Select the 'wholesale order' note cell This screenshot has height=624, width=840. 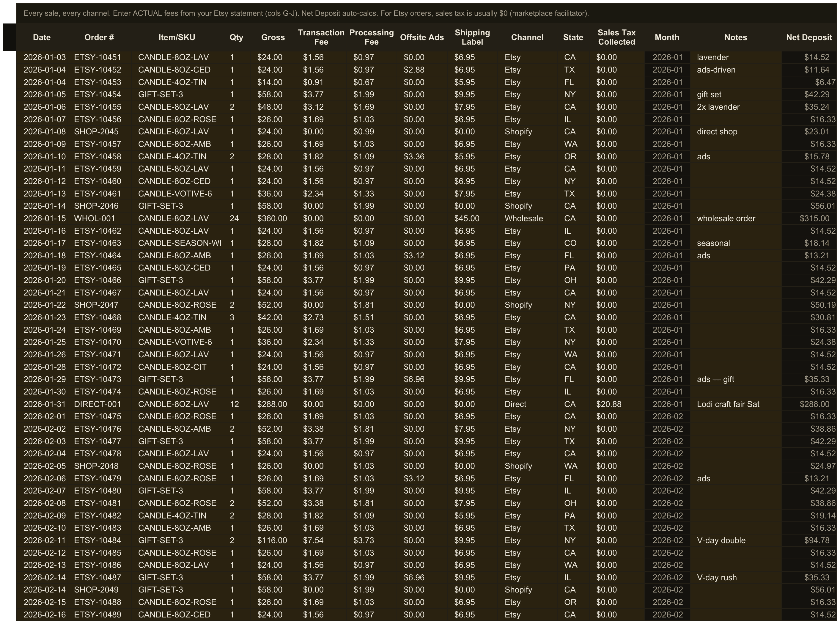(x=736, y=218)
